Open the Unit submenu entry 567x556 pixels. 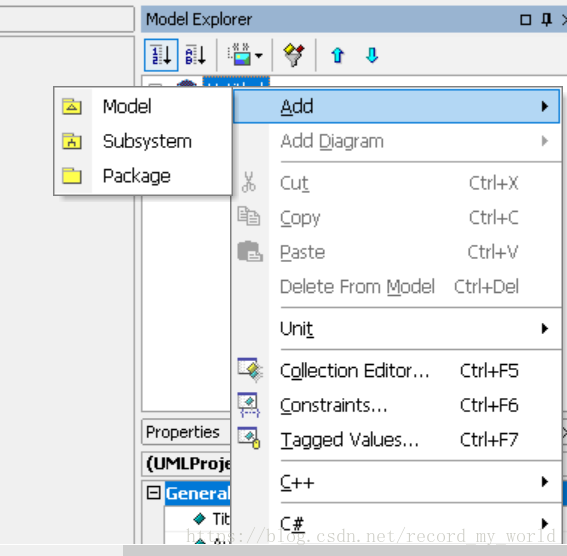point(396,329)
